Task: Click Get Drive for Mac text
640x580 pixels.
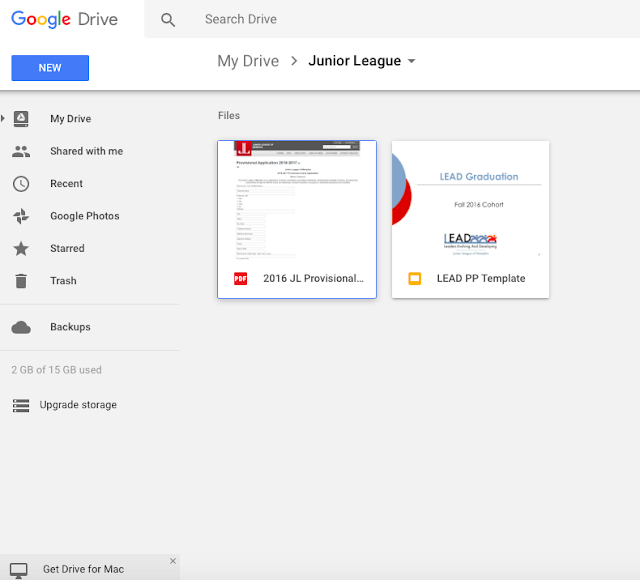Action: click(x=83, y=569)
